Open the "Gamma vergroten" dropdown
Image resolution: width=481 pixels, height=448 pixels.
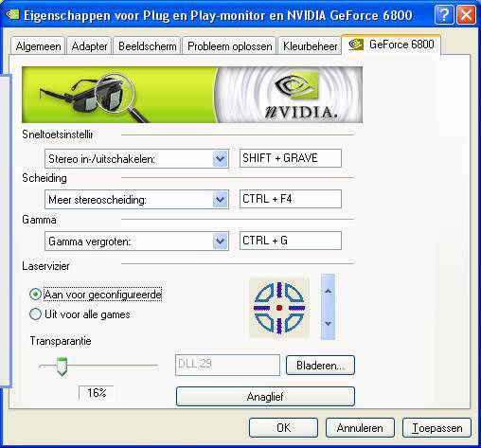coord(221,242)
